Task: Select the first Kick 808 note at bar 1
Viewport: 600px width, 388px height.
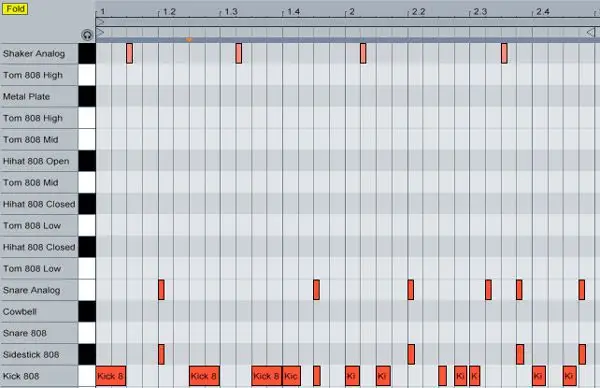Action: [111, 376]
